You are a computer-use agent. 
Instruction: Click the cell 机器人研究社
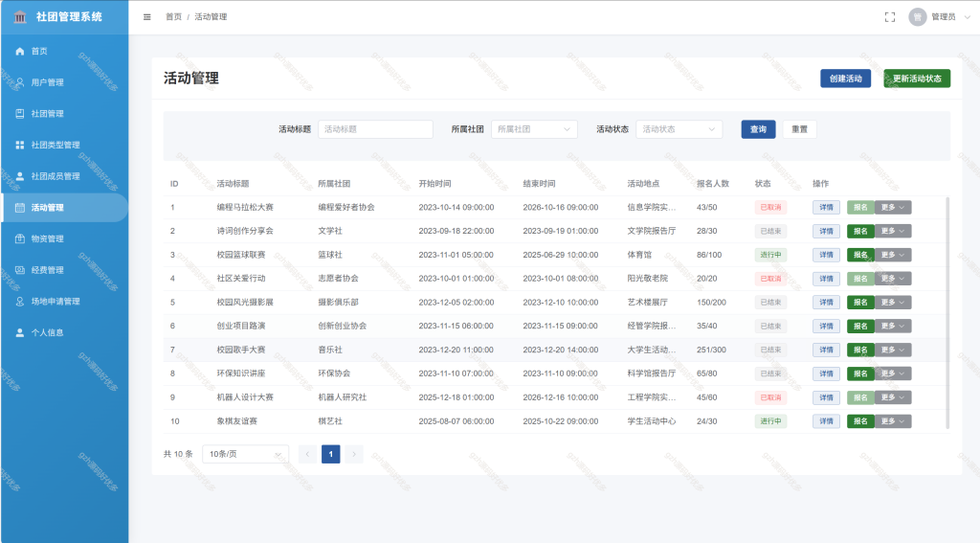point(343,397)
